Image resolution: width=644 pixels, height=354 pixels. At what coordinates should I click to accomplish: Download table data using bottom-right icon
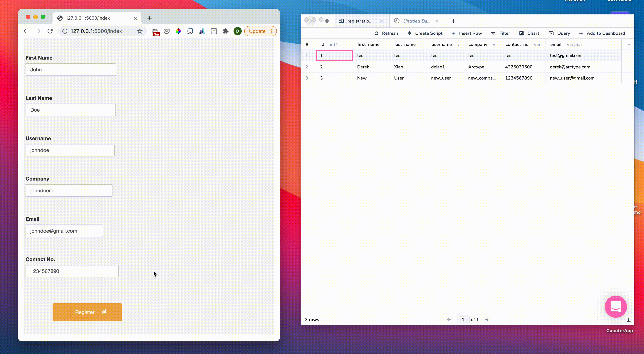coord(628,320)
